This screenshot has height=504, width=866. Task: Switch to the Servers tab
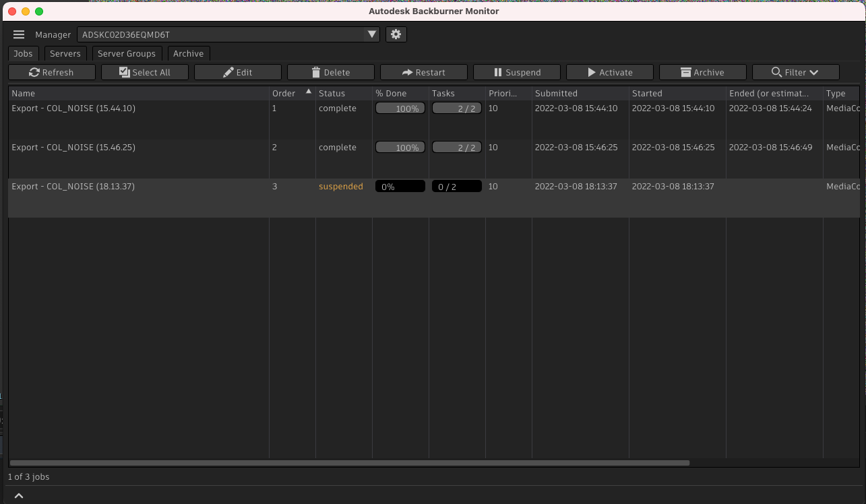[65, 53]
